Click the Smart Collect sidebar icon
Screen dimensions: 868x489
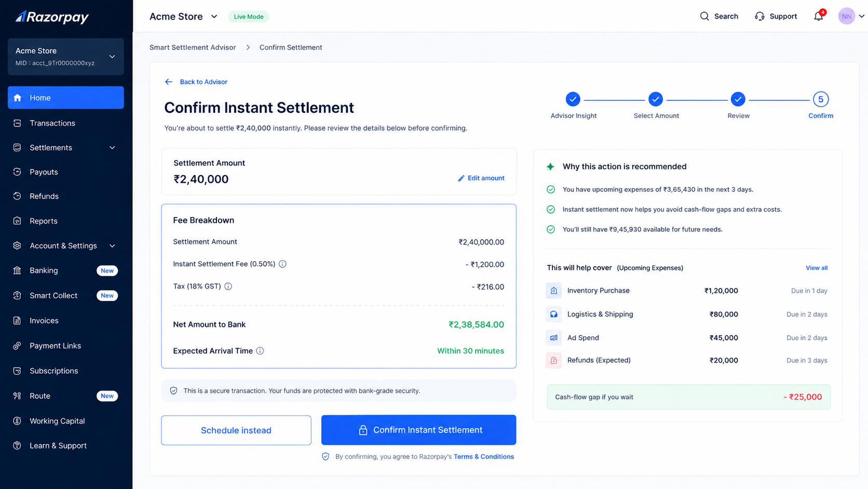click(17, 296)
